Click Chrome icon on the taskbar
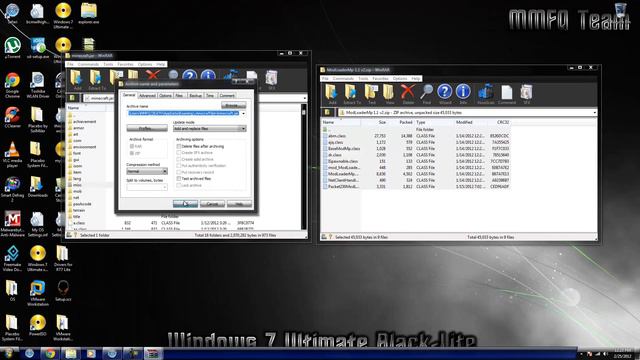The height and width of the screenshot is (360, 640). point(50,353)
